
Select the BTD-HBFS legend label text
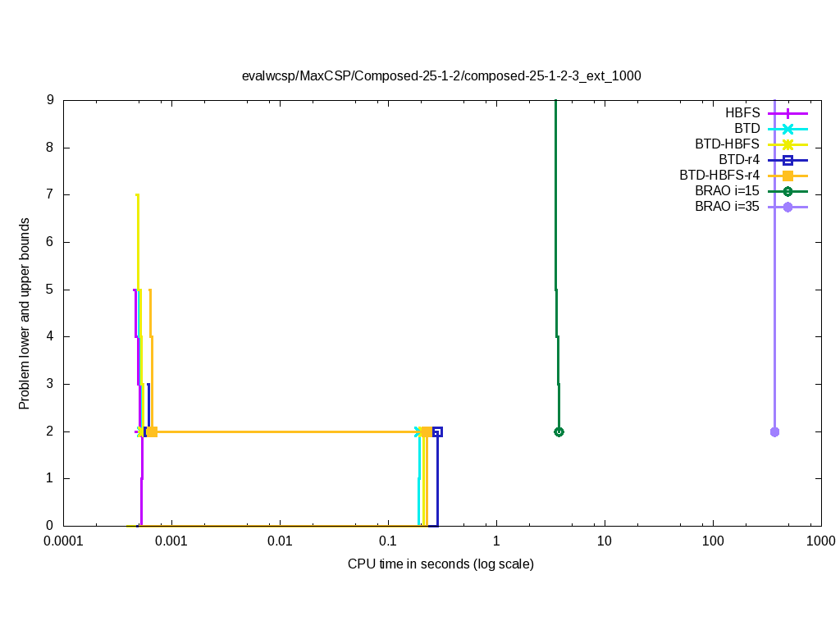coord(727,144)
